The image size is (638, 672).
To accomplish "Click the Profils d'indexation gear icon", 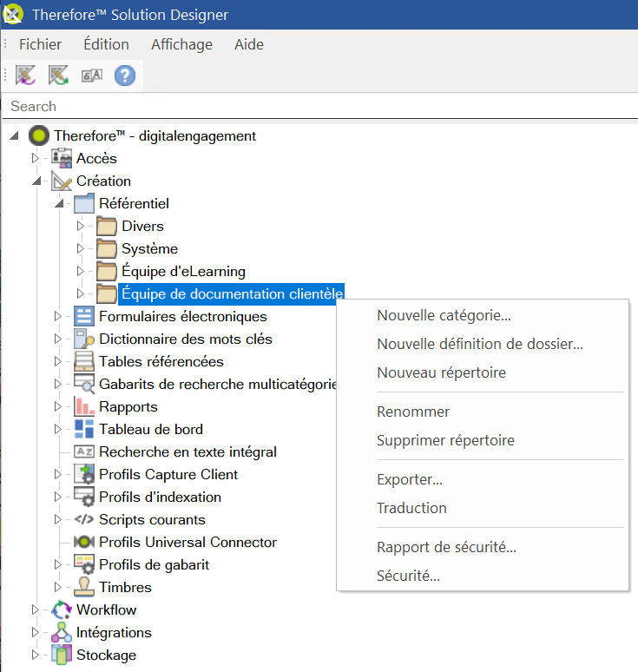I will 84,497.
